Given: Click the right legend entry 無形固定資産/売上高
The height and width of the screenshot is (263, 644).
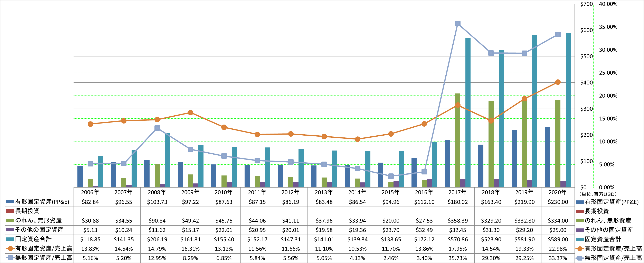Looking at the screenshot, I should point(613,258).
